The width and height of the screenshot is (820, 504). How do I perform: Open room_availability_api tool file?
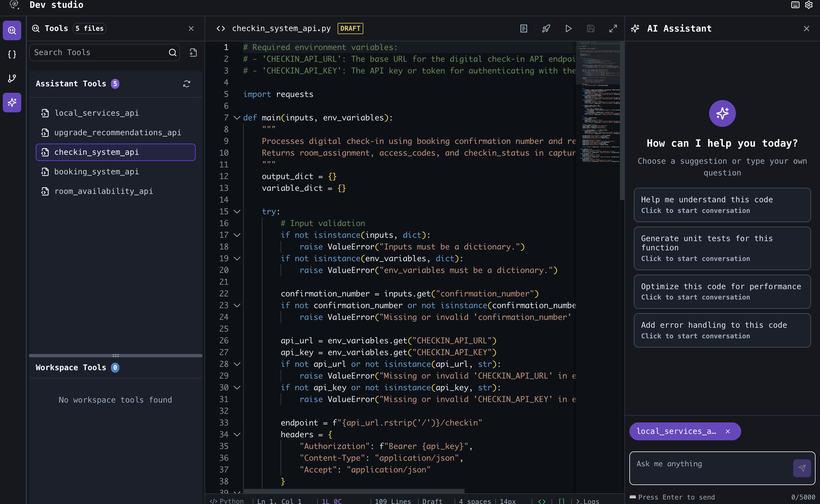pyautogui.click(x=103, y=191)
